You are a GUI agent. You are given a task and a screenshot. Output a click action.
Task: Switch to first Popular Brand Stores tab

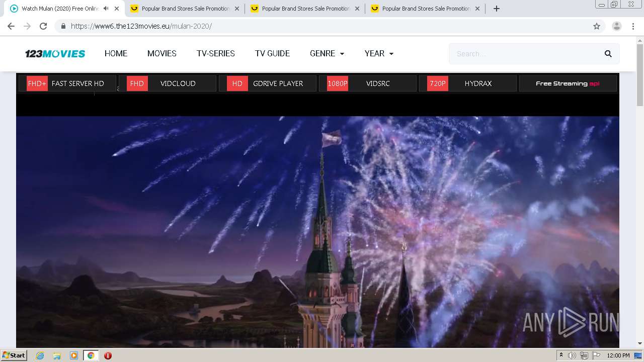coord(185,9)
